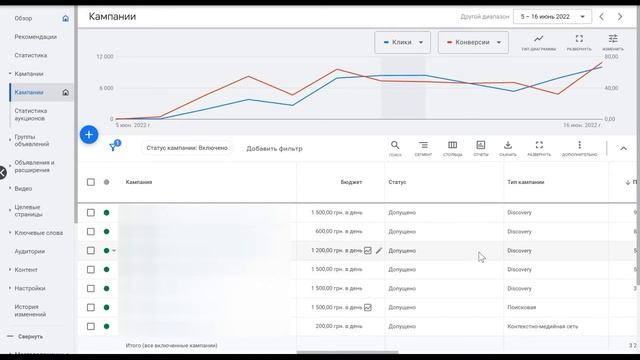Open the Отчеты reports icon
The height and width of the screenshot is (360, 640).
click(481, 145)
